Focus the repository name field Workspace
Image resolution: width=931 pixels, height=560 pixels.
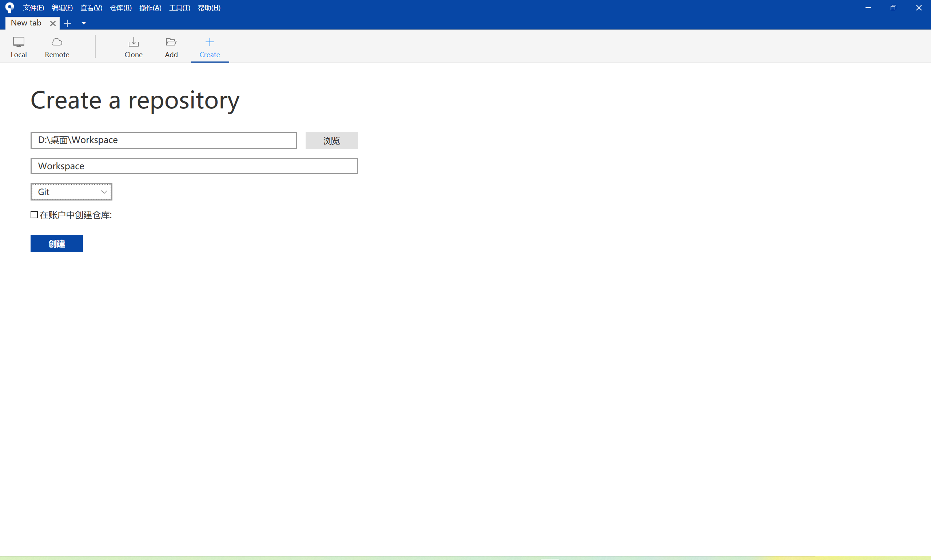194,166
